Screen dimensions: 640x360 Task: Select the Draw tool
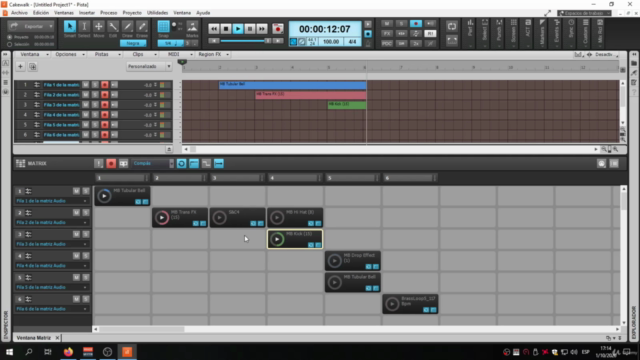[127, 27]
